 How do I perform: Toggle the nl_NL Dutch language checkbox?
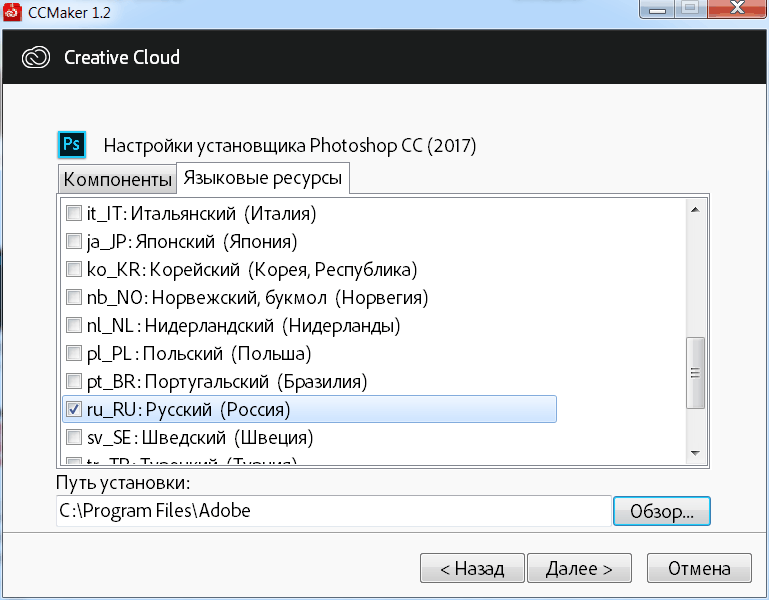[x=74, y=325]
